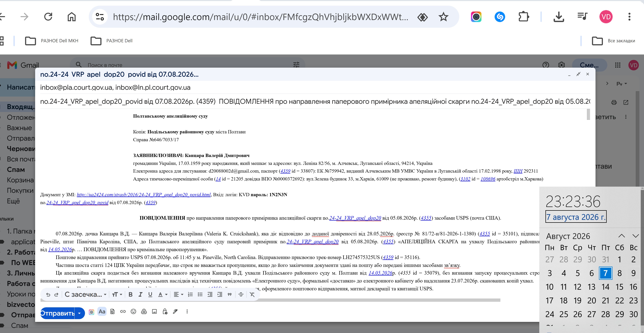Open the Google apps grid
The height and width of the screenshot is (333, 644).
[618, 65]
